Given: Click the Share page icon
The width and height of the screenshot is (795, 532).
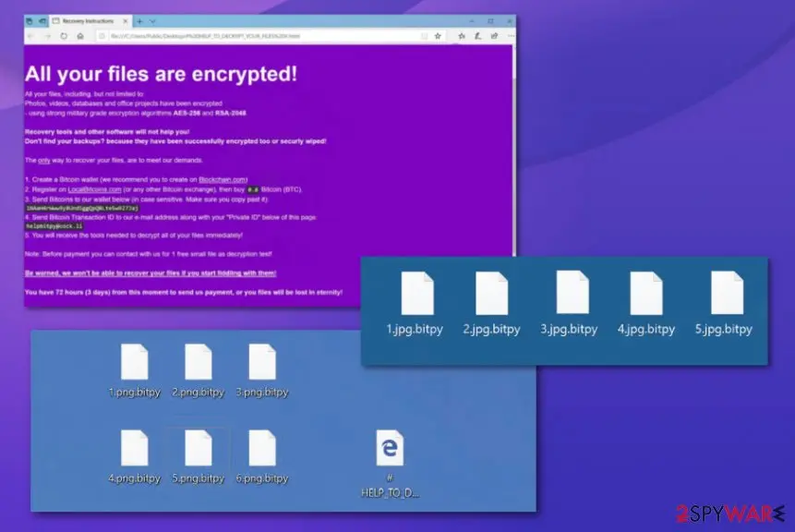Looking at the screenshot, I should [494, 36].
